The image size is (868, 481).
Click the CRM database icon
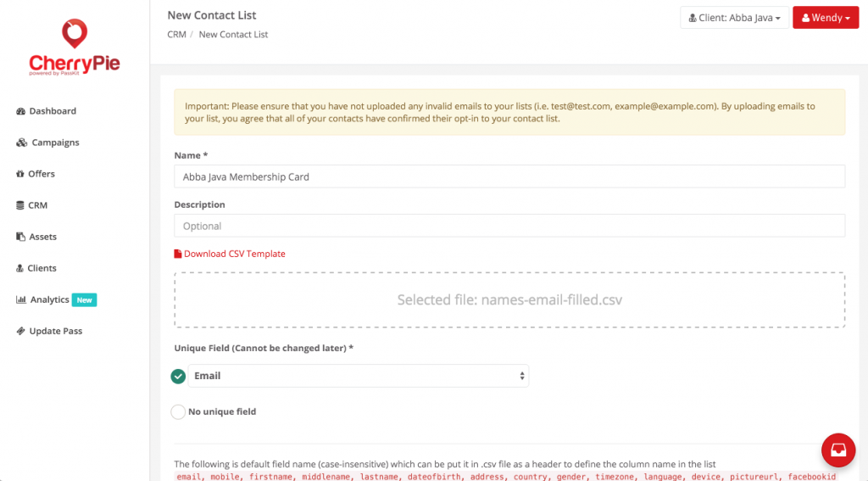[x=20, y=205]
